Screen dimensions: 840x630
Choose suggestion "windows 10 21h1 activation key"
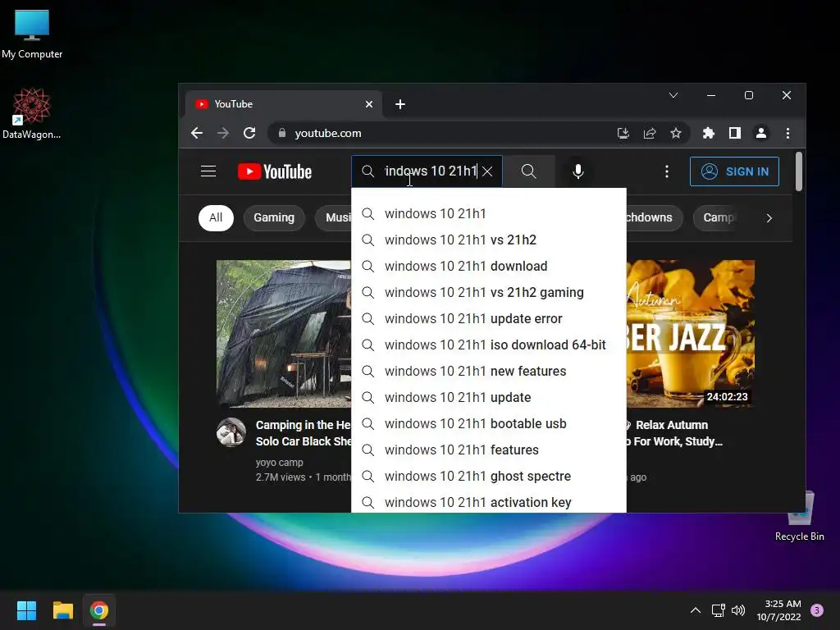489,502
